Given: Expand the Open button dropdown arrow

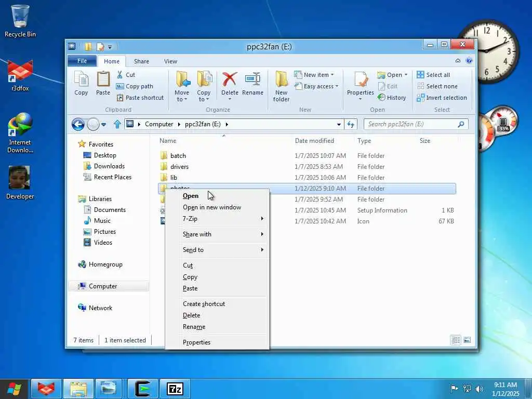Looking at the screenshot, I should pyautogui.click(x=406, y=75).
